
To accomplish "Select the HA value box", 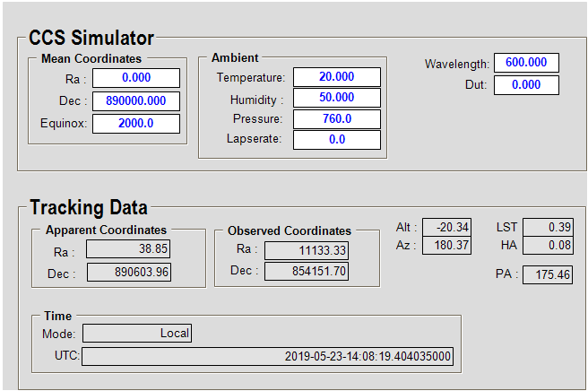I will point(548,246).
